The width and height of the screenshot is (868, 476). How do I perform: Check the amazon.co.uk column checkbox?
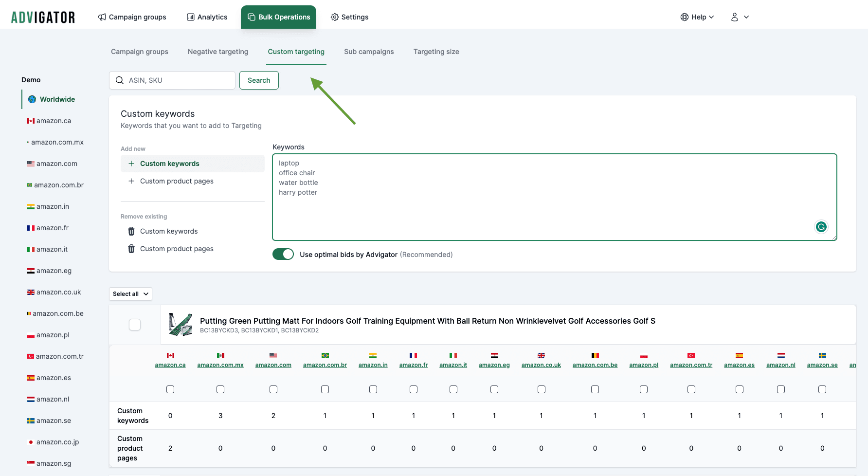pyautogui.click(x=542, y=389)
